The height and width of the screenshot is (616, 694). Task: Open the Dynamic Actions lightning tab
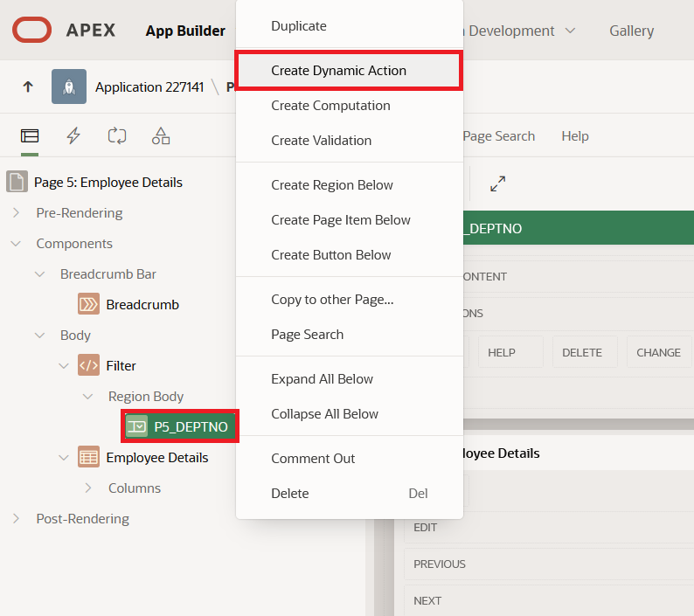point(73,135)
